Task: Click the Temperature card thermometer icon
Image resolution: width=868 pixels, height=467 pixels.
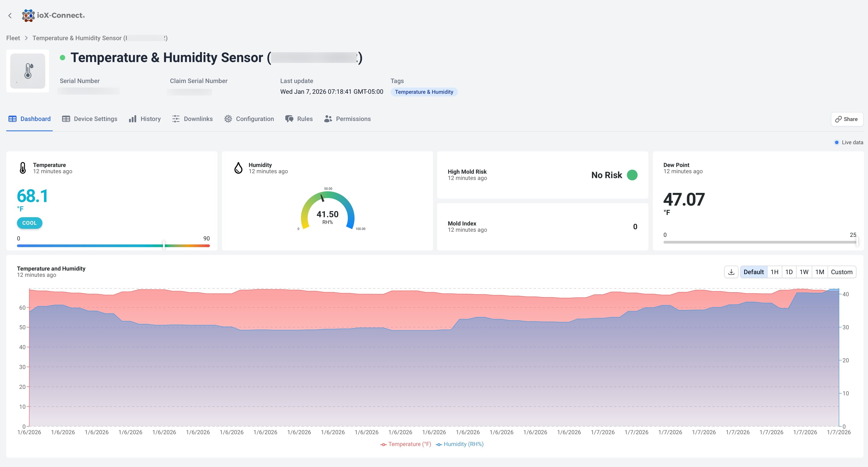Action: pos(23,168)
